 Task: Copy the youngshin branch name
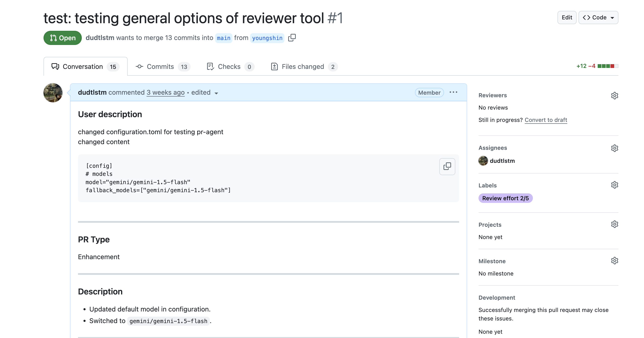click(x=292, y=38)
